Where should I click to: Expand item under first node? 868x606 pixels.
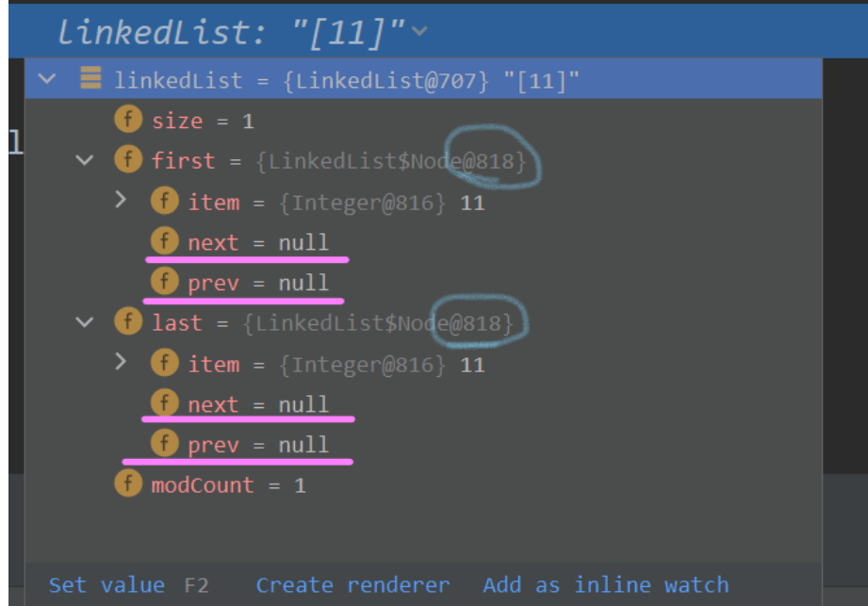[x=120, y=201]
